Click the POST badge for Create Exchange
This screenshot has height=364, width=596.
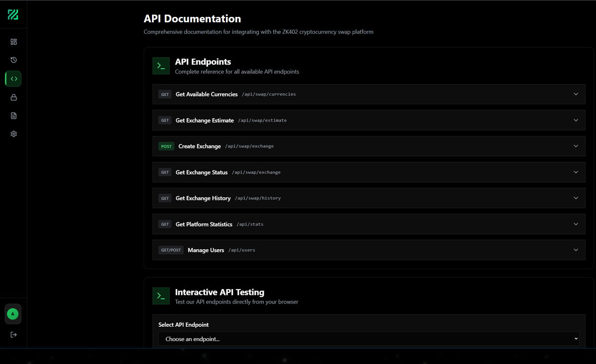(166, 146)
